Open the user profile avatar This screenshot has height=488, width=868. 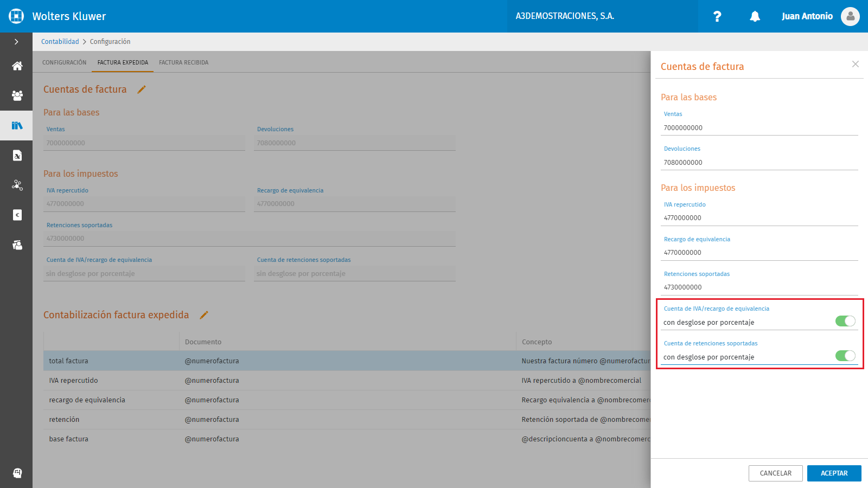[x=850, y=16]
